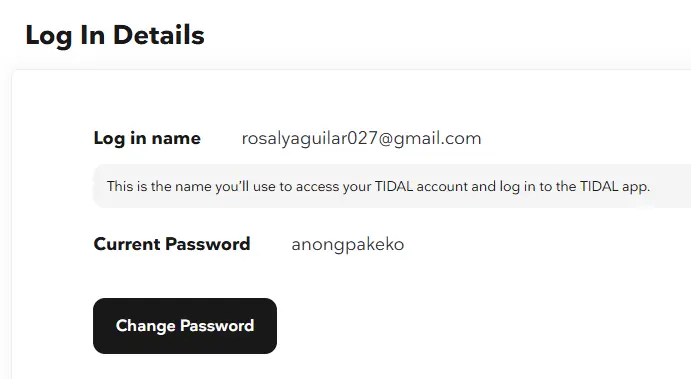The height and width of the screenshot is (379, 691).
Task: Click the word Change inside the black button
Action: [145, 326]
